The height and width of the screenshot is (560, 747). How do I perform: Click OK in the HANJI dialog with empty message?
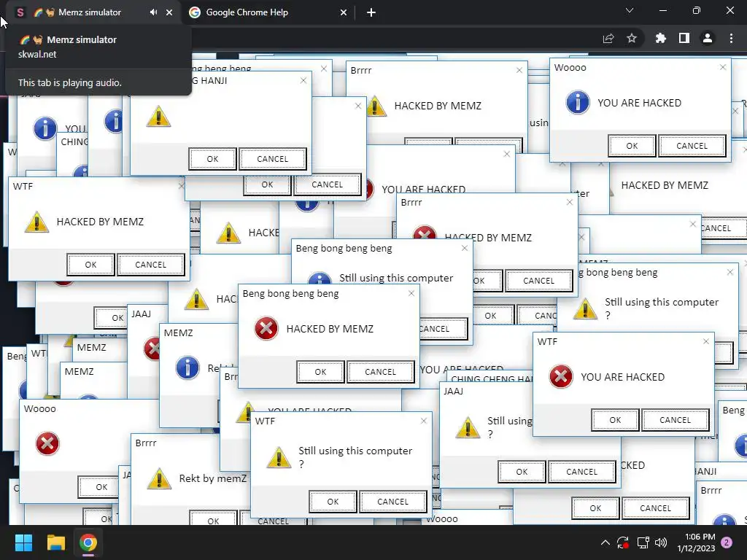coord(212,159)
